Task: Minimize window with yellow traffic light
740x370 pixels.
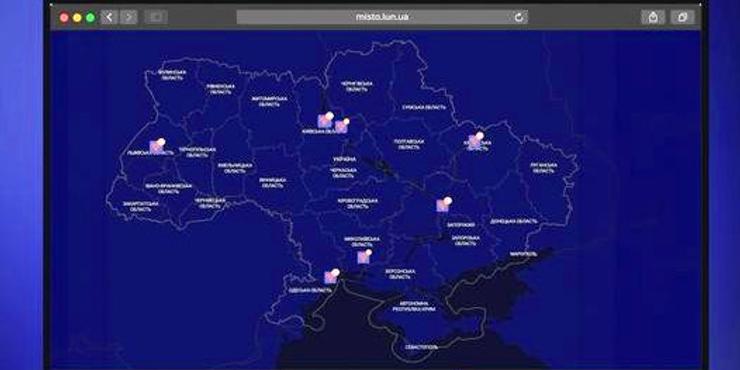Action: [x=77, y=18]
